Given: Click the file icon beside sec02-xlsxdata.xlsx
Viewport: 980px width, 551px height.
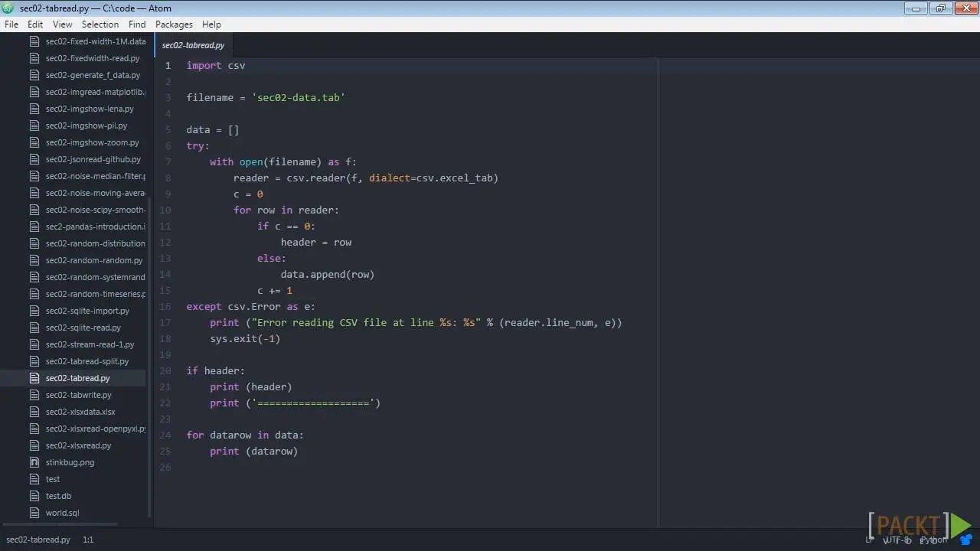Looking at the screenshot, I should coord(34,412).
